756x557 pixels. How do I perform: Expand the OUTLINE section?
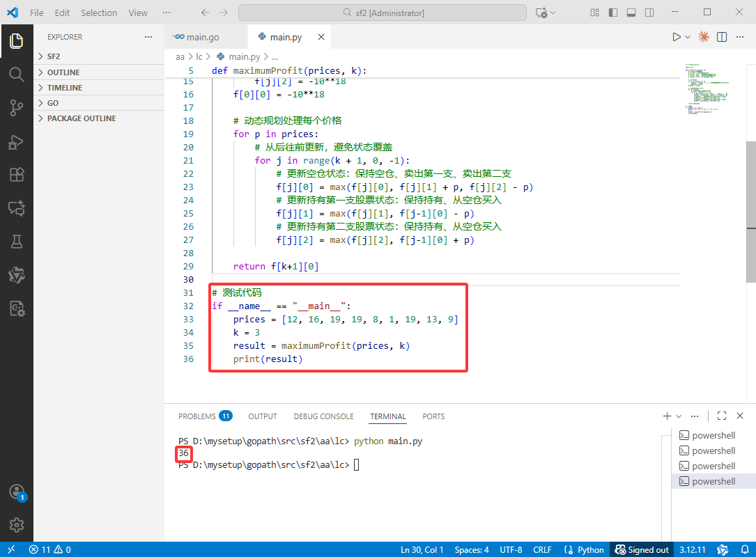point(99,72)
